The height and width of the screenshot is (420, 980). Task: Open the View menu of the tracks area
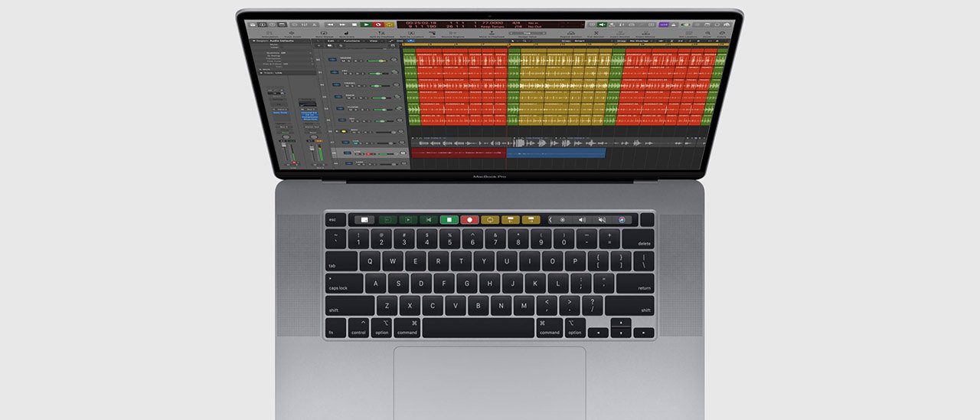(x=374, y=41)
